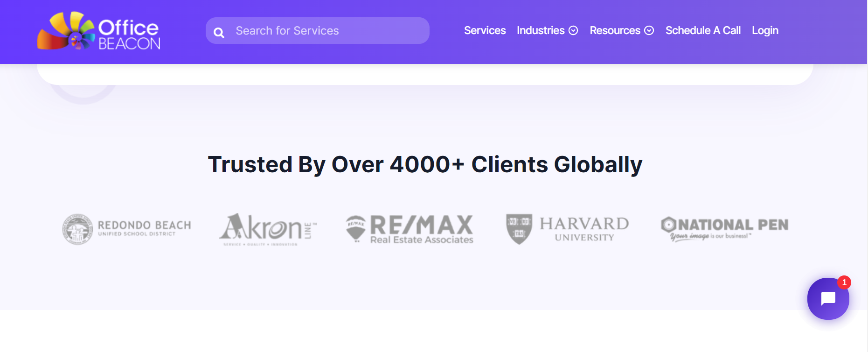
Task: Click the Trusted By Over 4000+ Clients heading
Action: [x=425, y=165]
